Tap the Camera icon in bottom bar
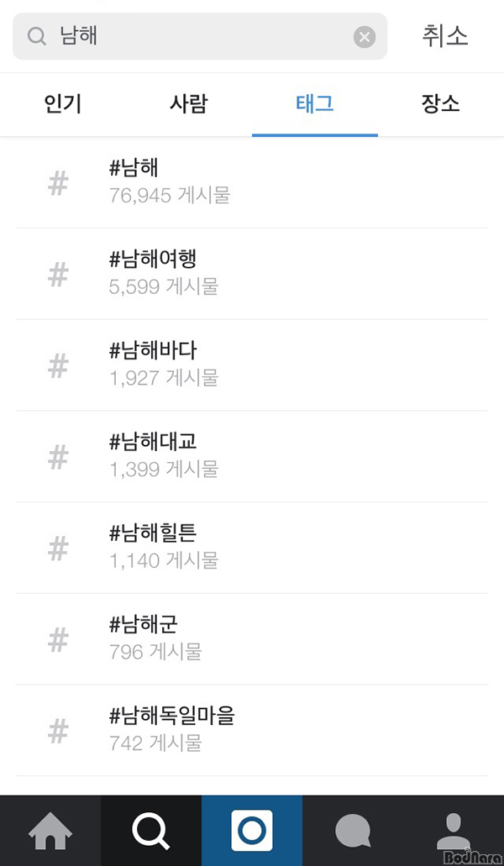The image size is (504, 866). (252, 831)
